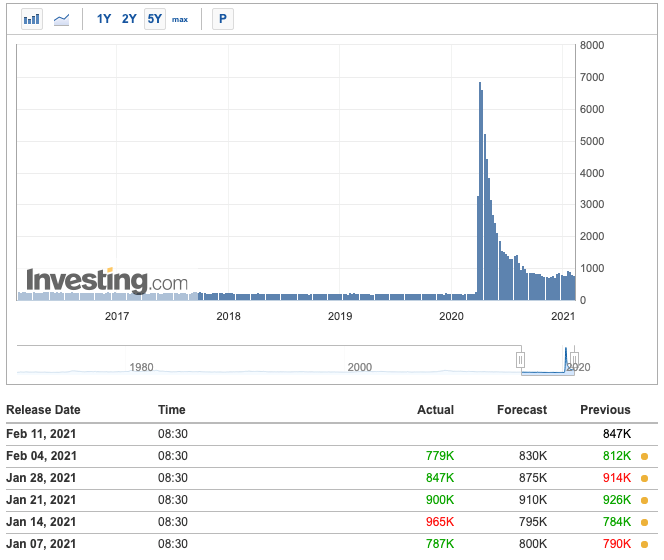This screenshot has width=664, height=560.
Task: Click the Forecast column header
Action: [522, 410]
